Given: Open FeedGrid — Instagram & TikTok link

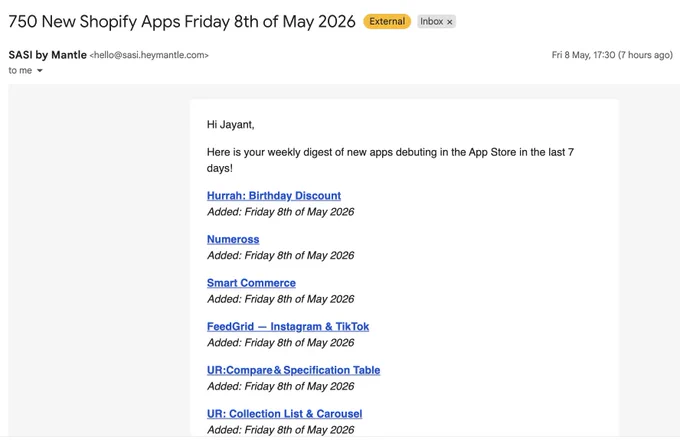Looking at the screenshot, I should coord(288,326).
